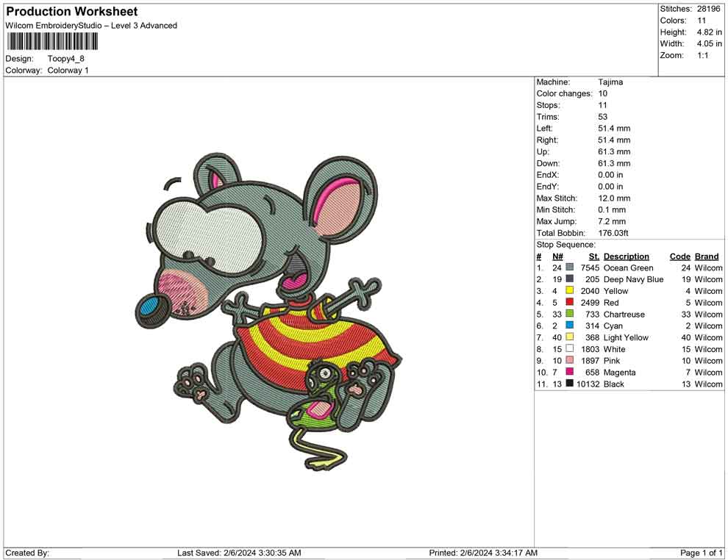Click the Black thread color swatch

click(570, 383)
